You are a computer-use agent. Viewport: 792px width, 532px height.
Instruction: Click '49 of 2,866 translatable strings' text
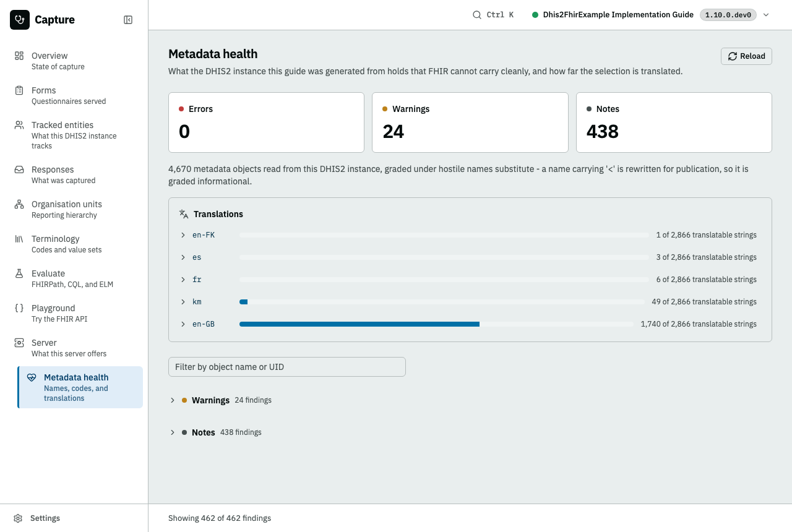(704, 302)
